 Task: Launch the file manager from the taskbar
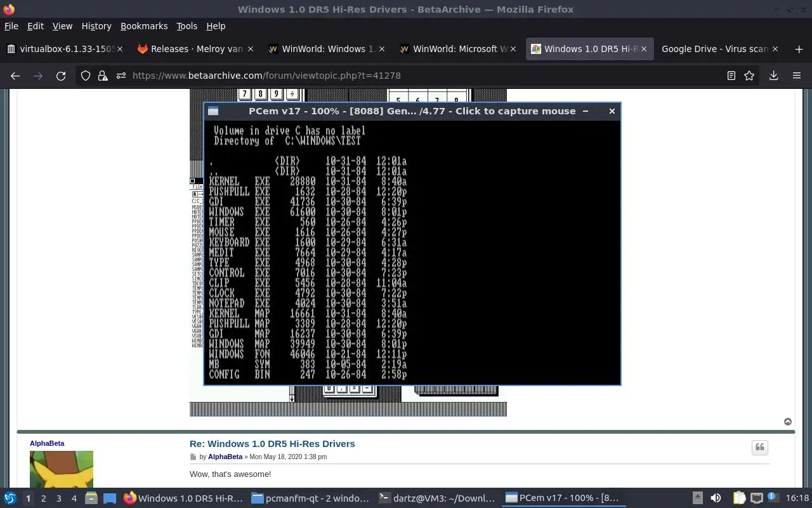tap(91, 498)
